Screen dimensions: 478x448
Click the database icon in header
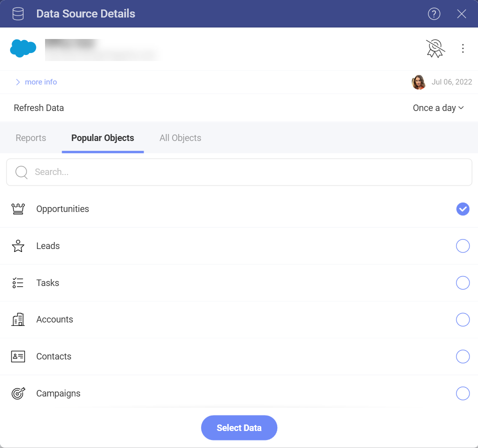pyautogui.click(x=18, y=13)
